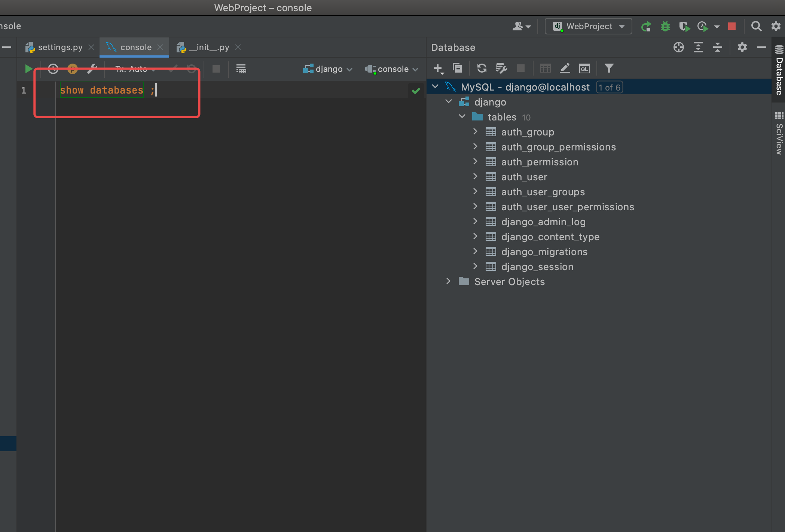Open the django schema dropdown
The width and height of the screenshot is (785, 532).
point(328,69)
